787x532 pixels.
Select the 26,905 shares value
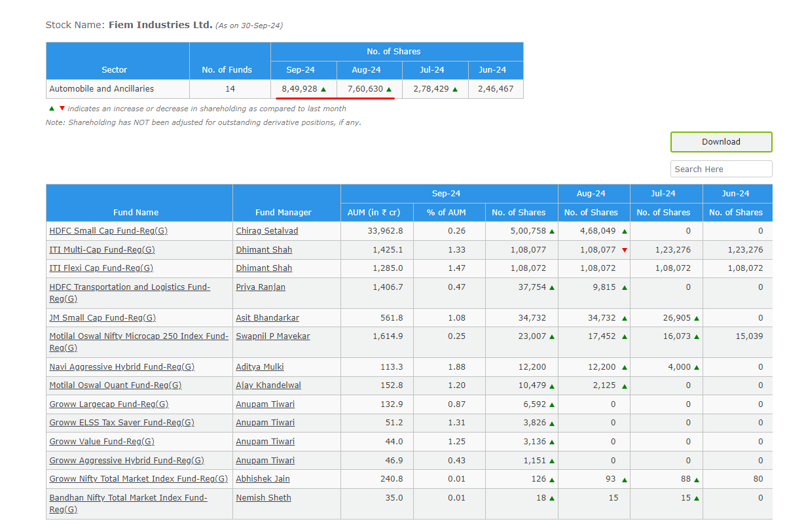click(676, 318)
